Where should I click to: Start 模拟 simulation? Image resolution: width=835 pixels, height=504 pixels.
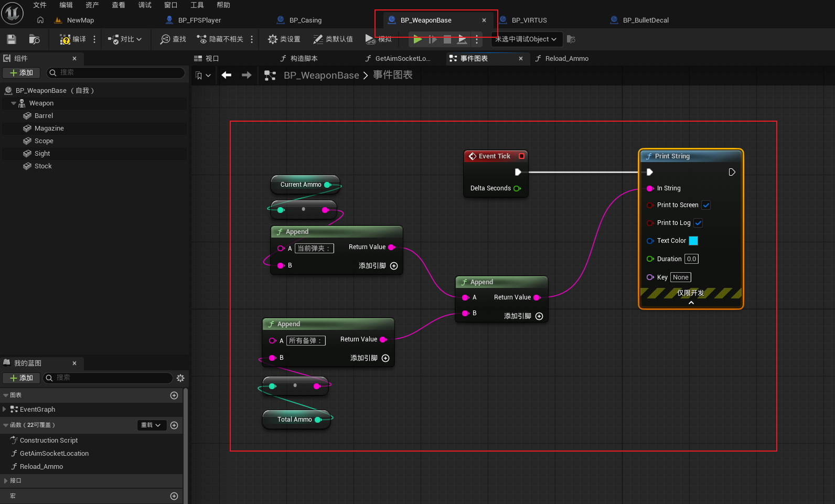(x=378, y=39)
